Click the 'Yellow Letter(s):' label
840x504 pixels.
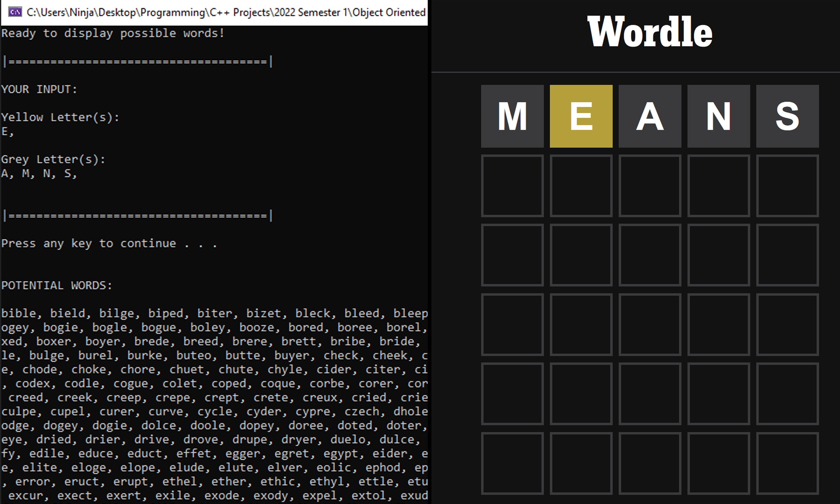click(60, 118)
